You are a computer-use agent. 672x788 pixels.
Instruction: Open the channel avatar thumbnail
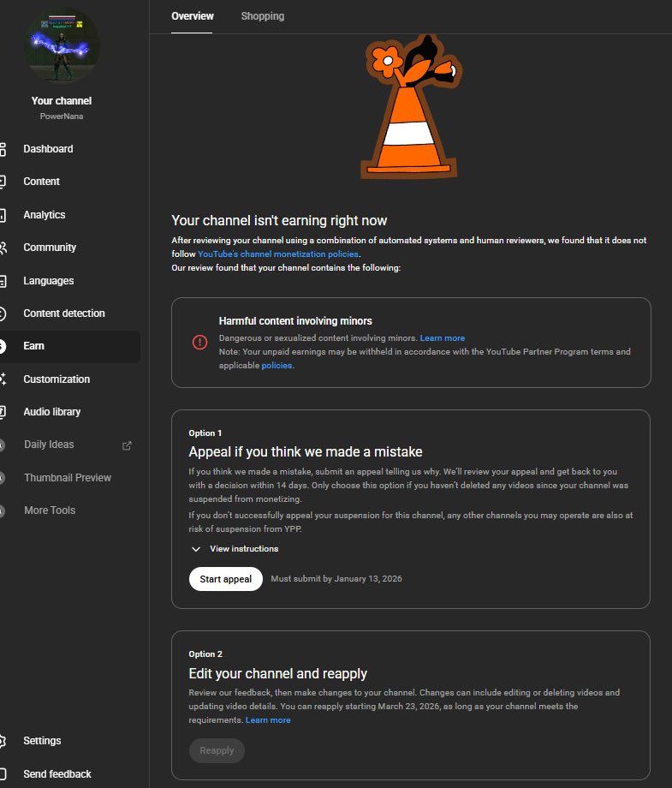coord(62,45)
